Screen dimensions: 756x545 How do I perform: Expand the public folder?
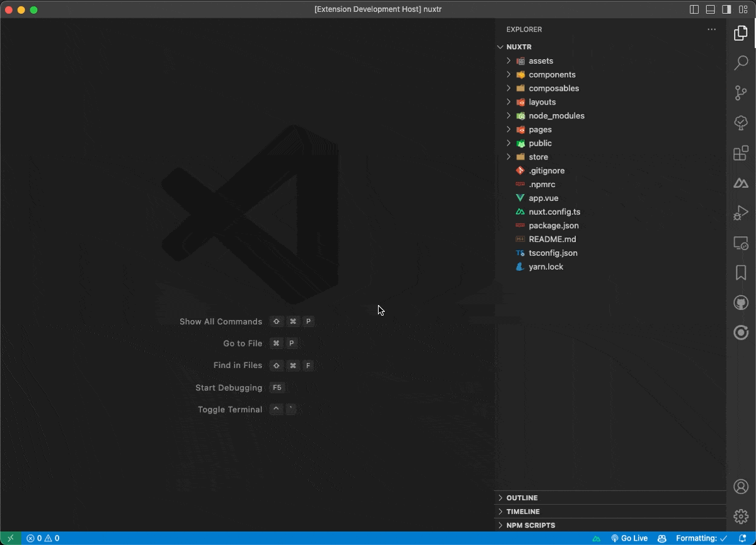tap(610, 143)
